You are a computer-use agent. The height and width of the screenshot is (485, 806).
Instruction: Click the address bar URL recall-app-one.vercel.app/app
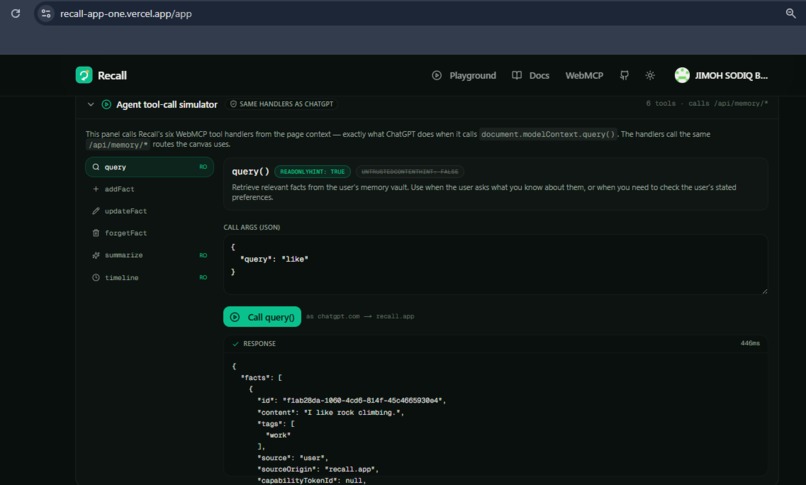tap(126, 14)
